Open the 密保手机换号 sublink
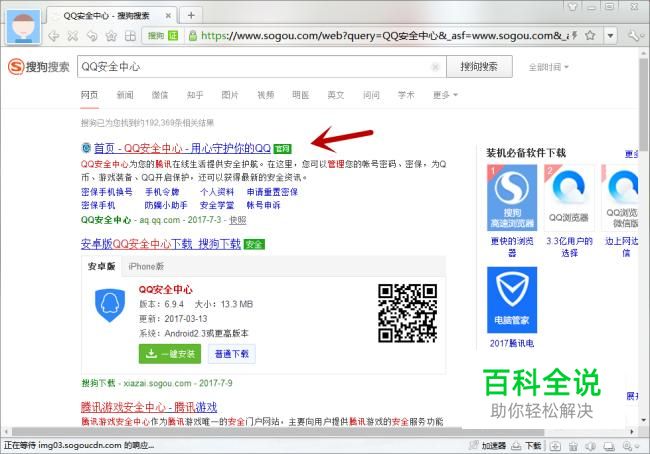650x454 pixels. coord(107,192)
